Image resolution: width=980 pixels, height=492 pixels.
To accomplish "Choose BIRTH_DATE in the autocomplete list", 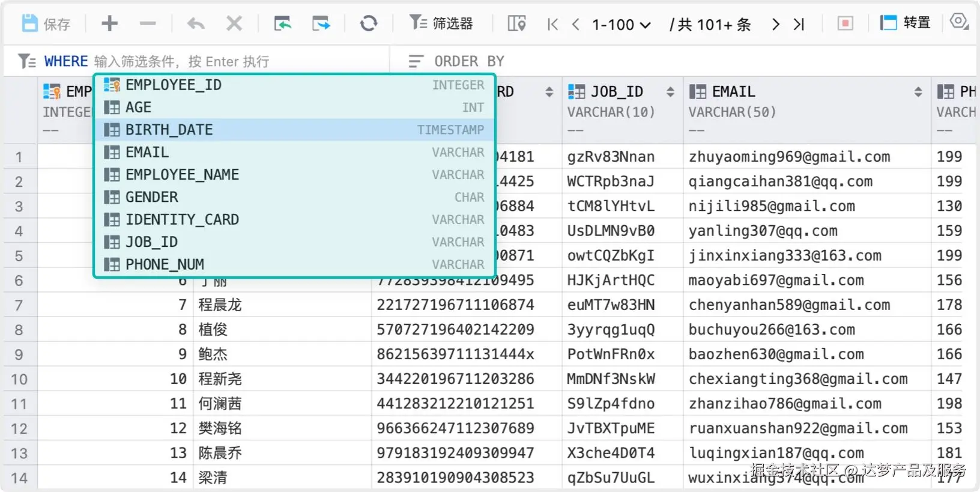I will (294, 130).
